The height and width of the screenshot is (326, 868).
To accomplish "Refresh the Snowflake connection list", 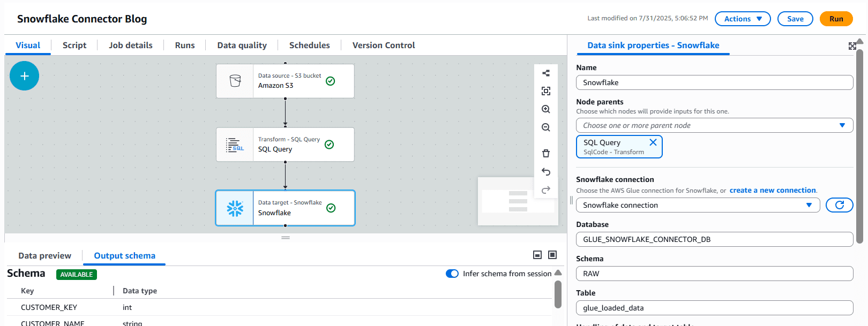I will pos(839,205).
